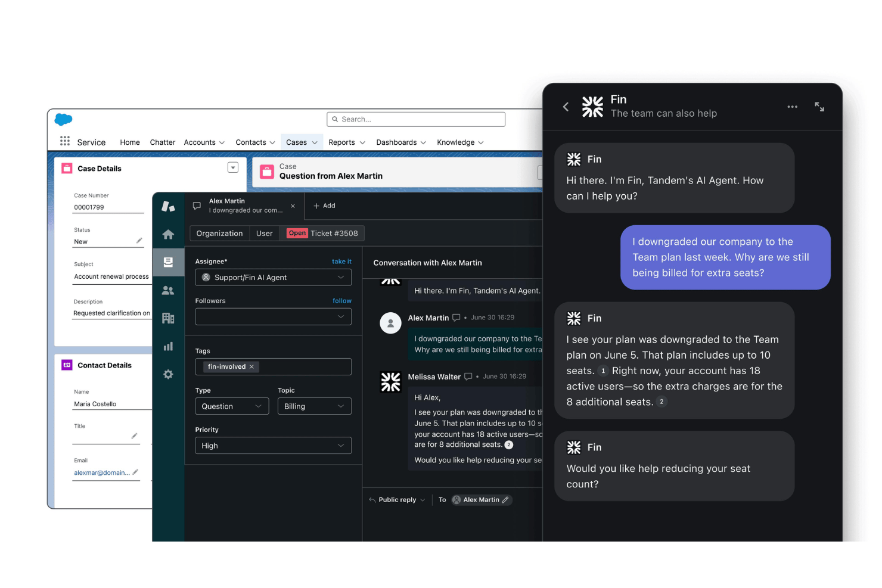Open the Public reply type dropdown
Viewport: 882px width, 588px height.
coord(397,500)
